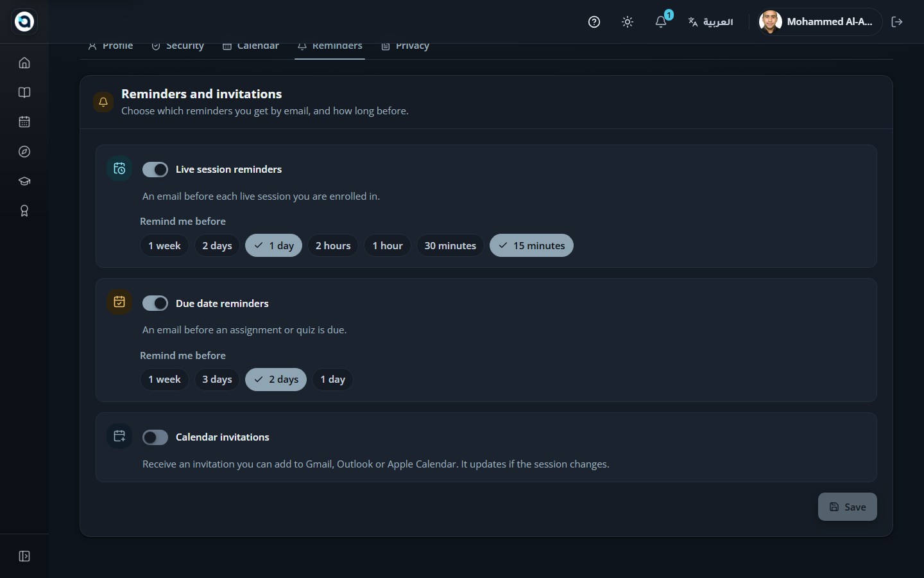Open the award badge icon in sidebar
This screenshot has width=924, height=578.
click(24, 211)
